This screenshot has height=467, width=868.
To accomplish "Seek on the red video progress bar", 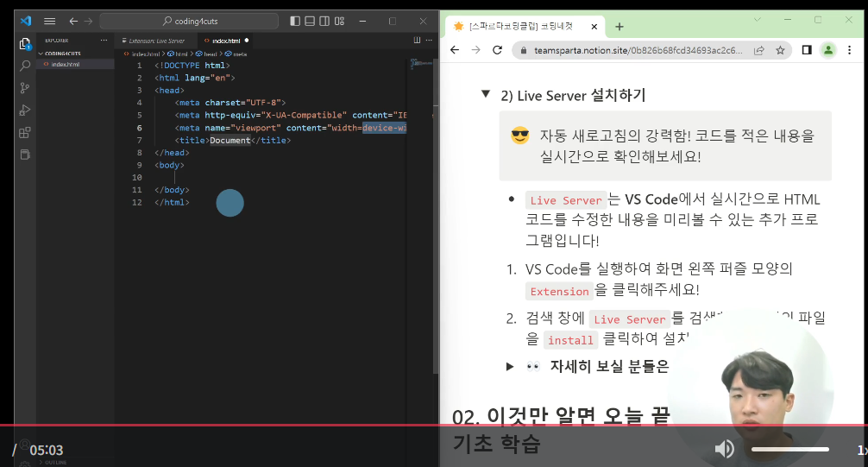I will 434,425.
